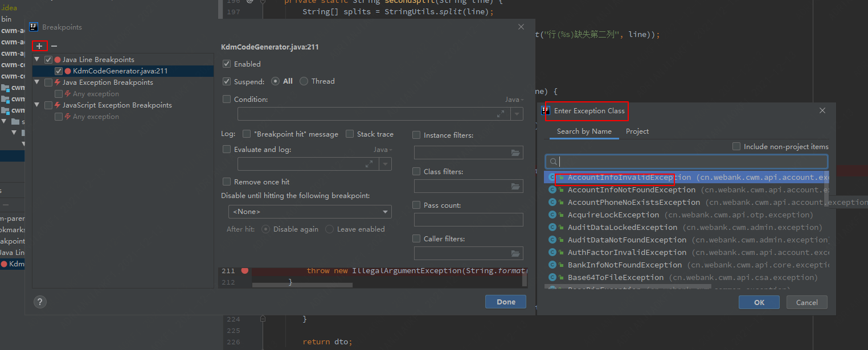
Task: Toggle the Suspend checkbox
Action: (227, 81)
